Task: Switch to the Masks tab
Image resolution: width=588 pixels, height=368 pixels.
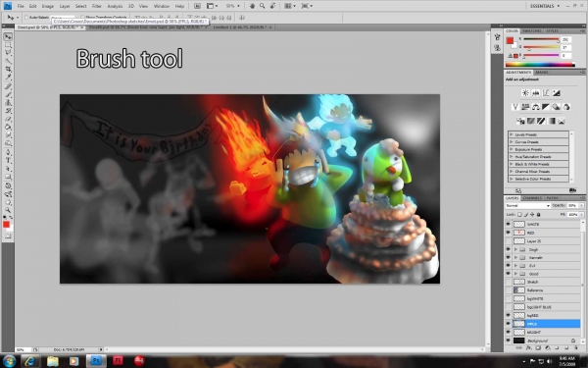Action: [542, 72]
